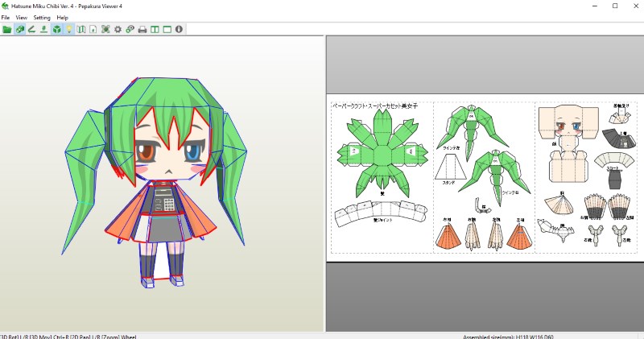Click the fold line angle icon
Viewport: 644px width, 339px height.
coord(31,29)
